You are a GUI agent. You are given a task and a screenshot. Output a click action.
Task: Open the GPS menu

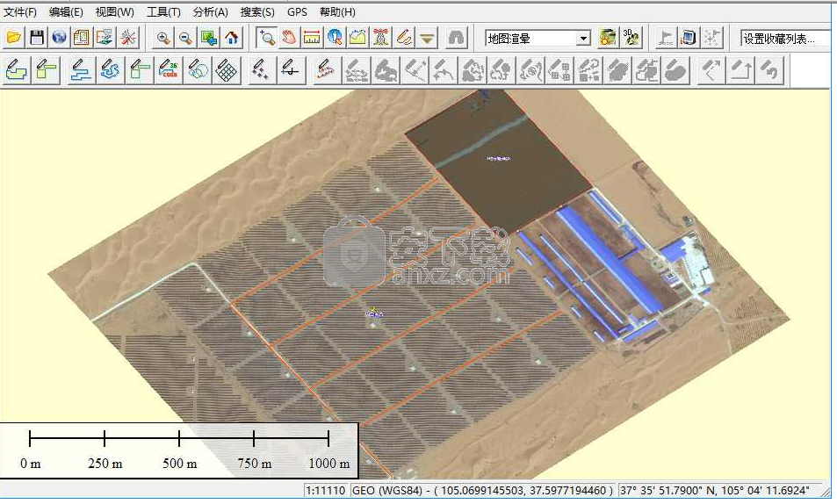(x=298, y=11)
